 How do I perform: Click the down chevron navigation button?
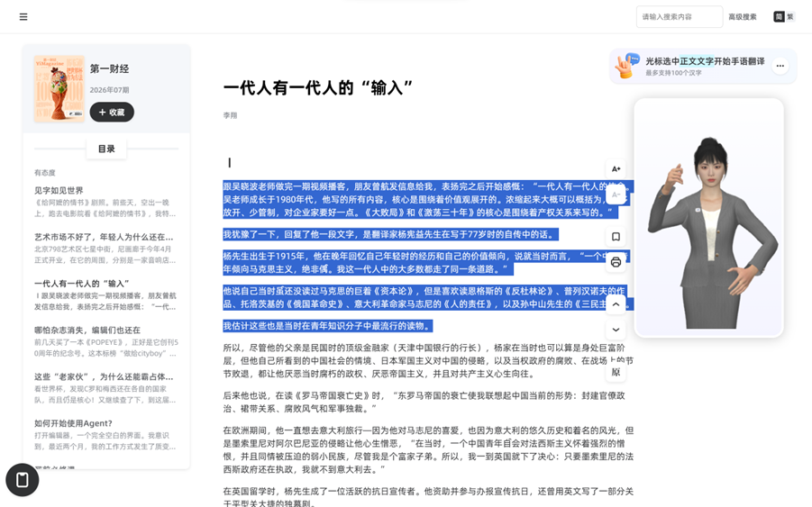[616, 330]
